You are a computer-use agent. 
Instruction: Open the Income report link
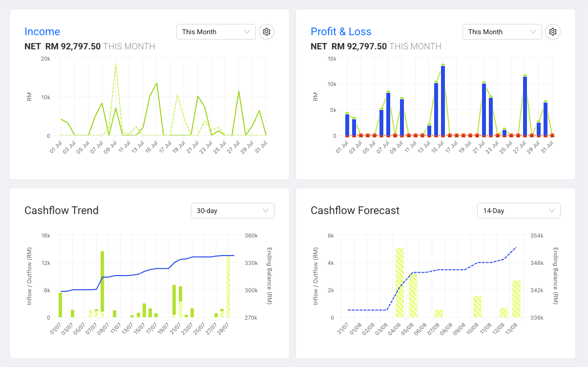42,32
